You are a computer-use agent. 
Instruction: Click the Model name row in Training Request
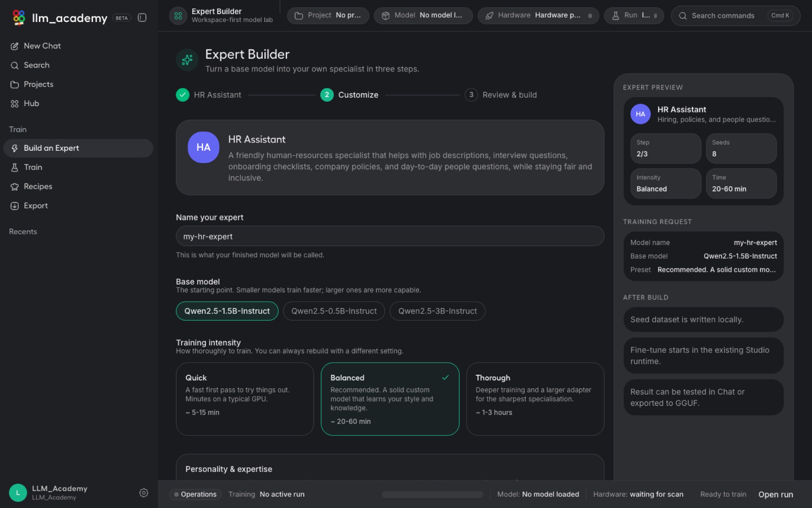click(703, 243)
